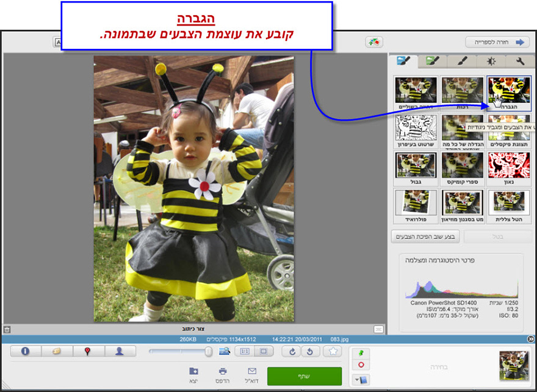The width and height of the screenshot is (537, 392).
Task: Click the שתף (Share) button
Action: click(305, 377)
